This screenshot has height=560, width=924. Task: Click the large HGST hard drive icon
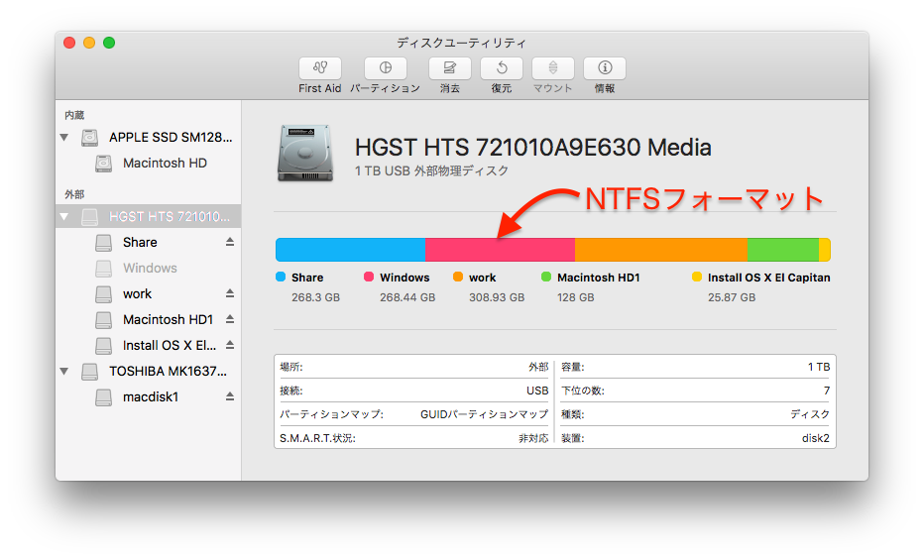coord(305,153)
